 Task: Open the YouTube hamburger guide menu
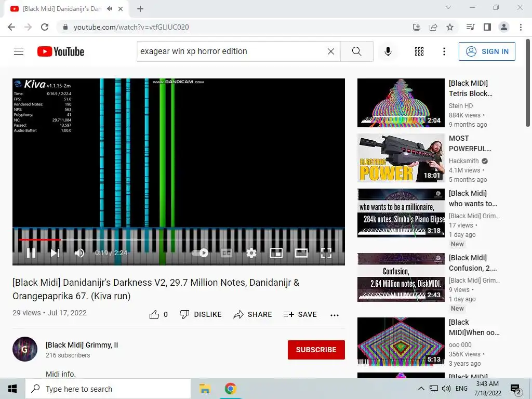pyautogui.click(x=19, y=51)
